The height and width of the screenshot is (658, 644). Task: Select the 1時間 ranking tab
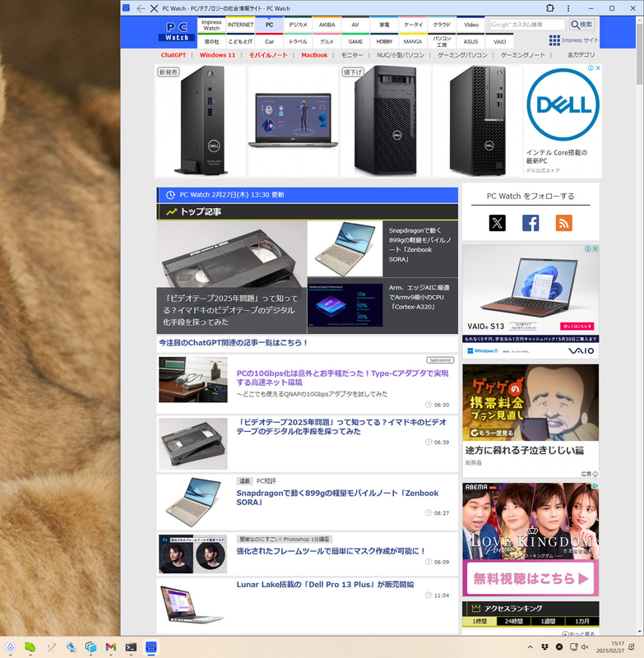tap(480, 621)
